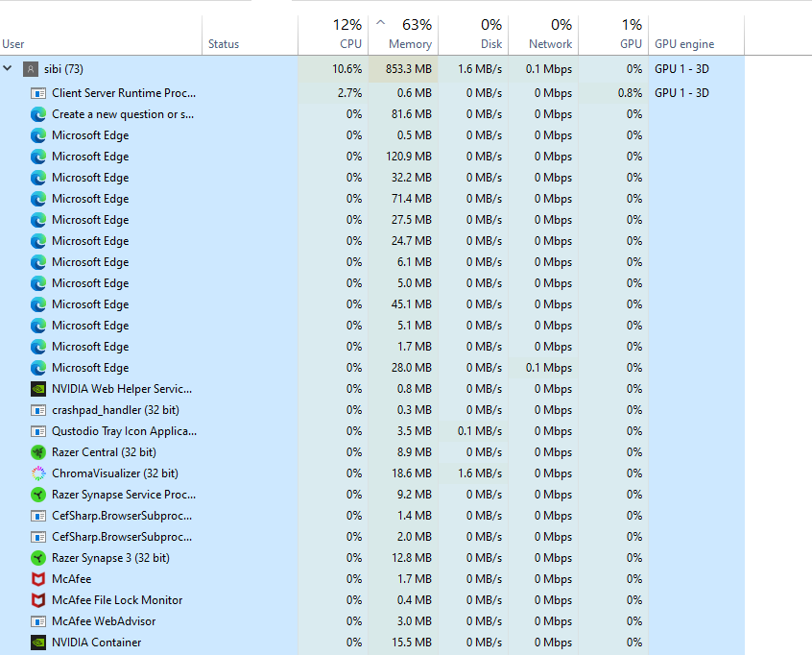Sort by the Status column header
812x655 pixels.
click(x=251, y=36)
